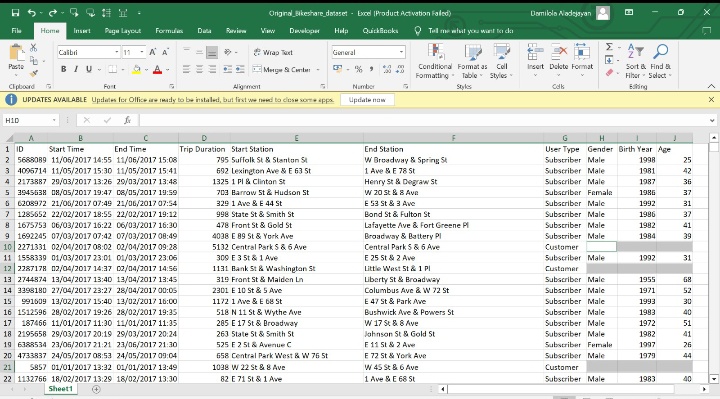Viewport: 720px width, 399px height.
Task: Switch to the QuickBooks tab
Action: click(380, 31)
